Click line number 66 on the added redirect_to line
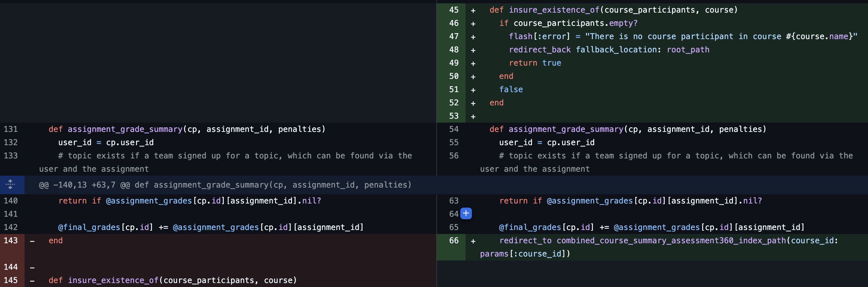The height and width of the screenshot is (287, 868). coord(454,241)
